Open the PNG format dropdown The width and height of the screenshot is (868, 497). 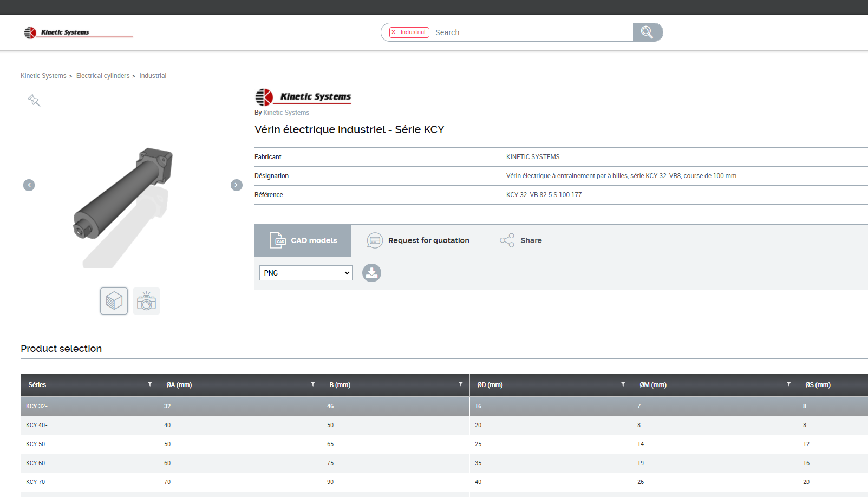(x=306, y=273)
